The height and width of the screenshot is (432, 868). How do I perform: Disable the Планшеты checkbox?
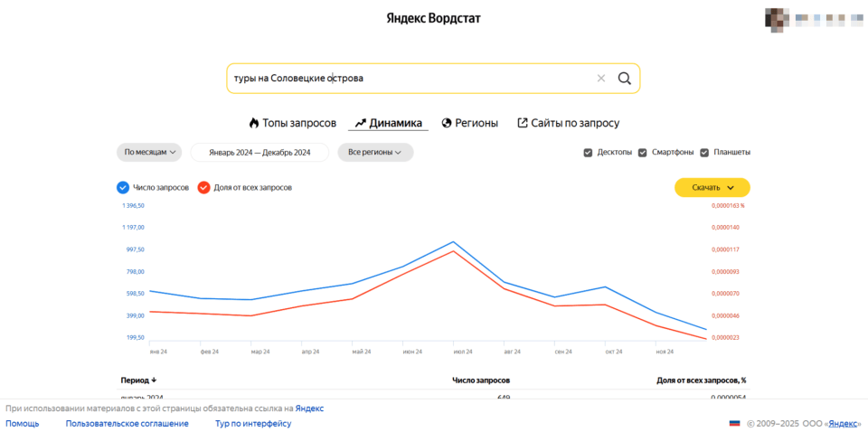coord(704,153)
